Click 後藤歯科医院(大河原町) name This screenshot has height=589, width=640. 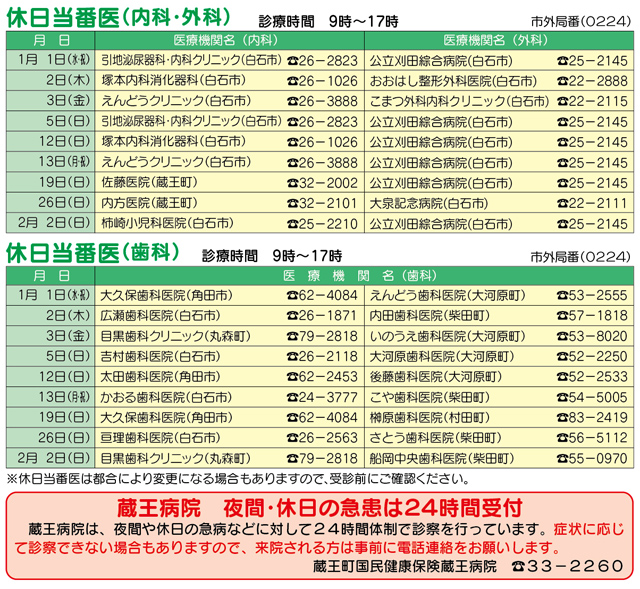coord(436,377)
